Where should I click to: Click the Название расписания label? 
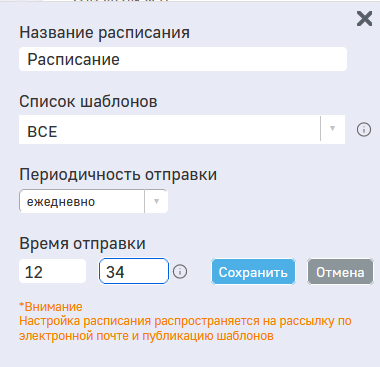coord(104,33)
